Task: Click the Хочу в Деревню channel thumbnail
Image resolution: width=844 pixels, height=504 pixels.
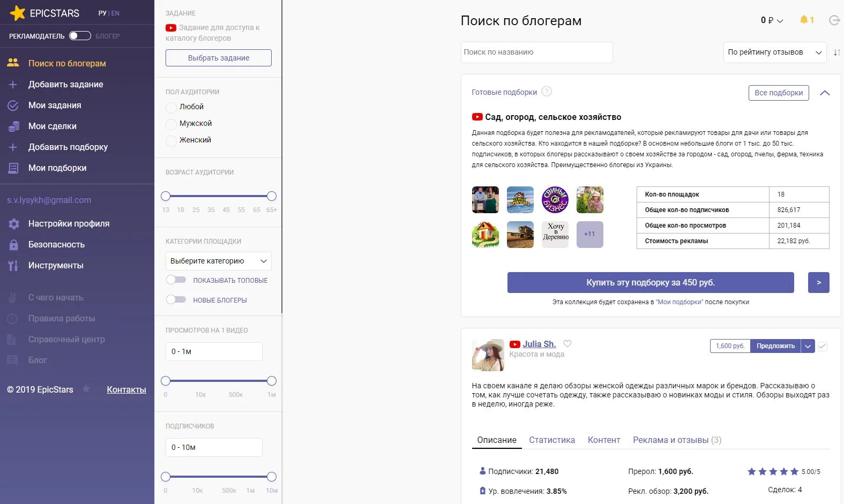Action: [555, 235]
